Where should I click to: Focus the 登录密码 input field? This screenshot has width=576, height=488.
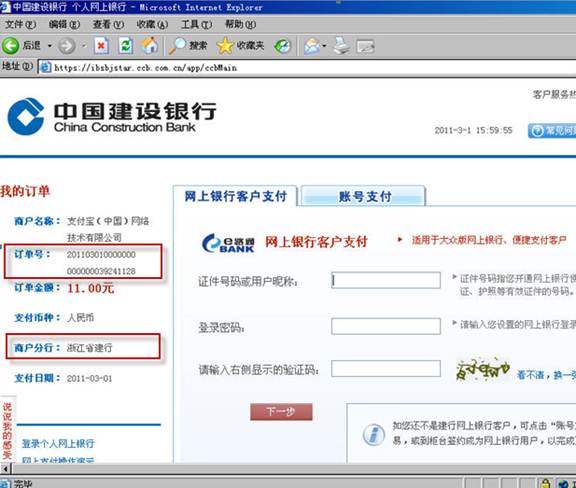click(x=386, y=326)
